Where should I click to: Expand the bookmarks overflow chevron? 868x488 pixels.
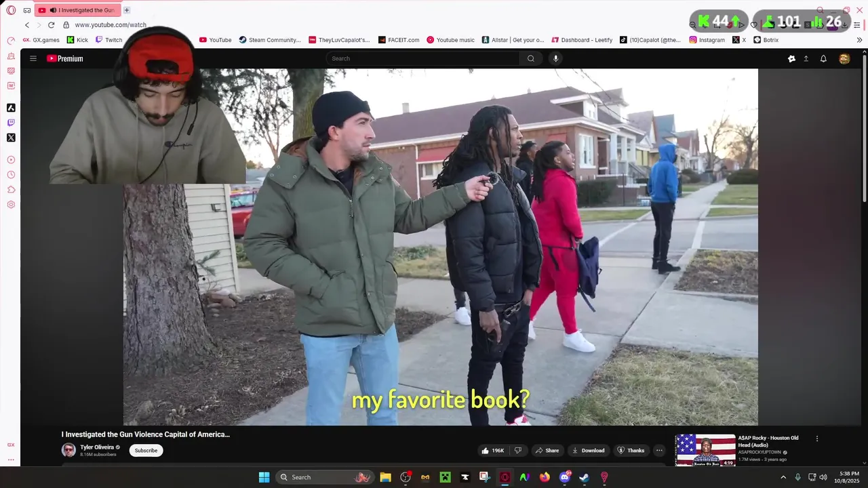(859, 40)
